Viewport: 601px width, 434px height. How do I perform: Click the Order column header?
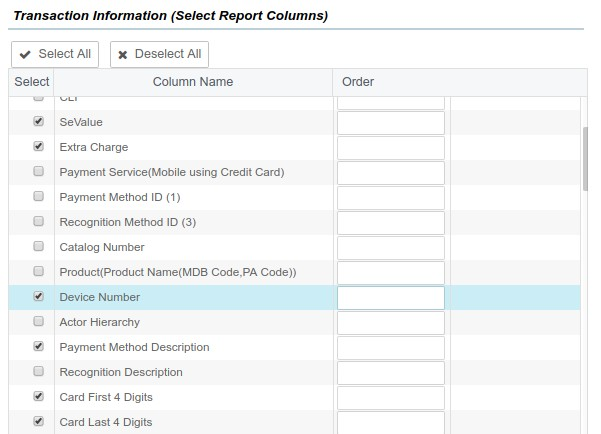tap(460, 82)
